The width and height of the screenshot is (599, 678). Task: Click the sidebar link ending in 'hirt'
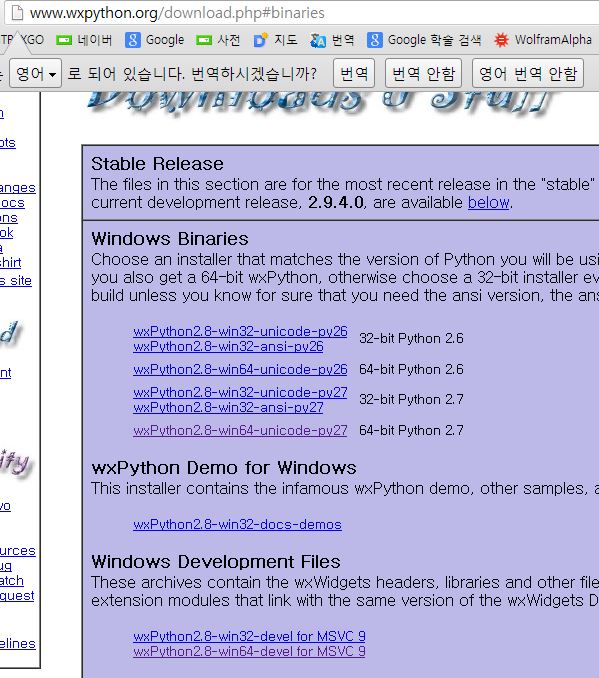10,262
